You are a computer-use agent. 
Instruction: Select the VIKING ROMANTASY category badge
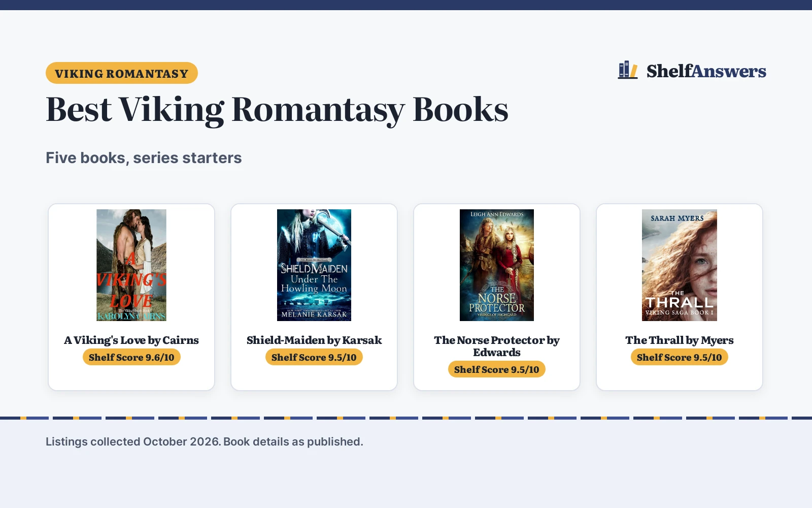[x=122, y=73]
